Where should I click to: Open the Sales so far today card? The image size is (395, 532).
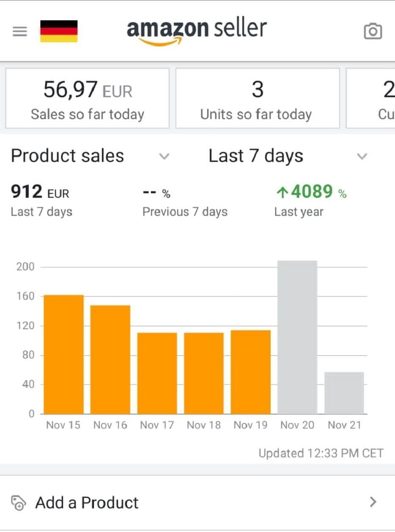87,98
